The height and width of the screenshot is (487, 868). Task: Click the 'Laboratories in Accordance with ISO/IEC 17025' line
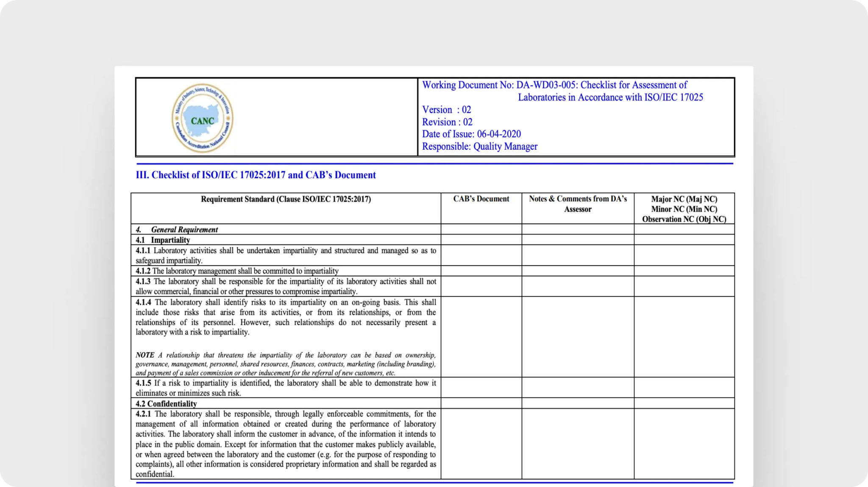(610, 97)
